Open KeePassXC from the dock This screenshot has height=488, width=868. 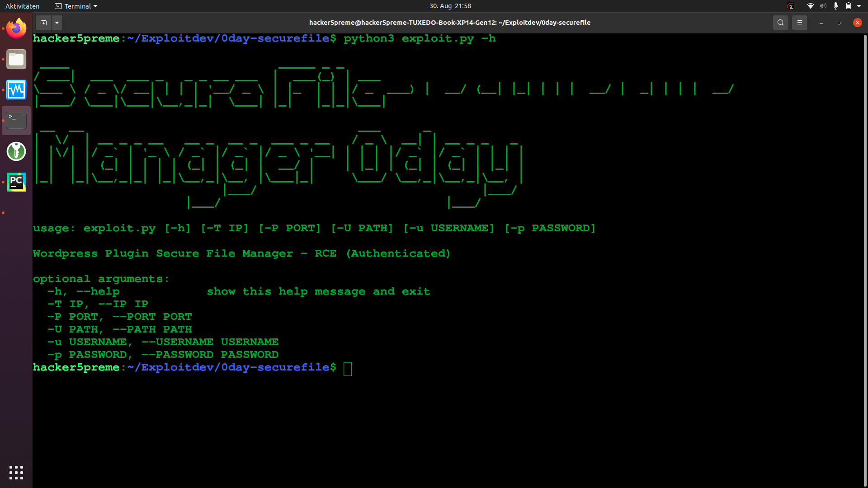tap(16, 151)
